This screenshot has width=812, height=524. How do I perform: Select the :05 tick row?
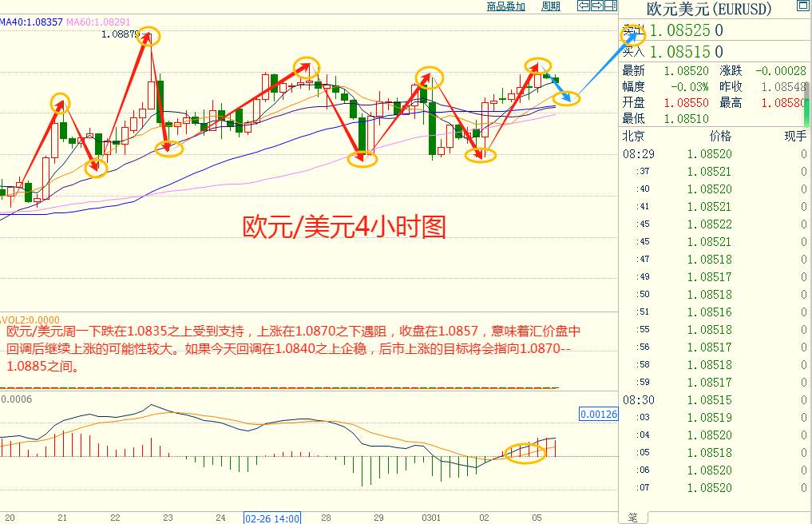pos(715,452)
